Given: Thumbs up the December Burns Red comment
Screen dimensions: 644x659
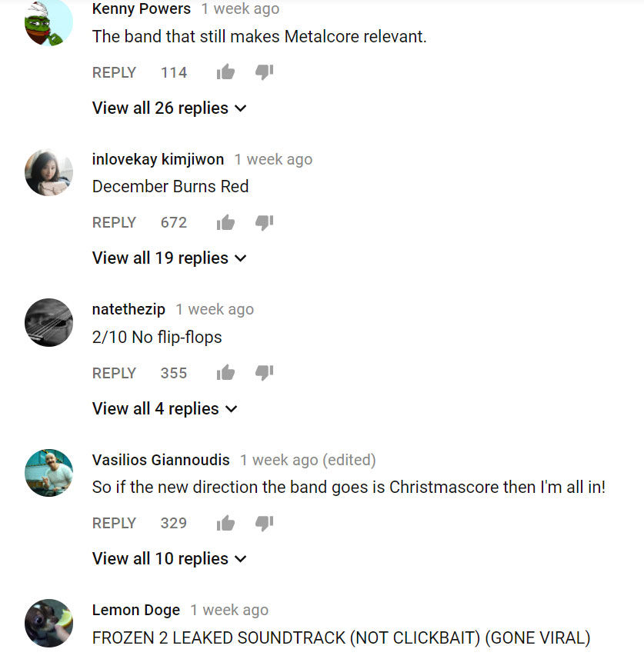Looking at the screenshot, I should click(x=225, y=222).
